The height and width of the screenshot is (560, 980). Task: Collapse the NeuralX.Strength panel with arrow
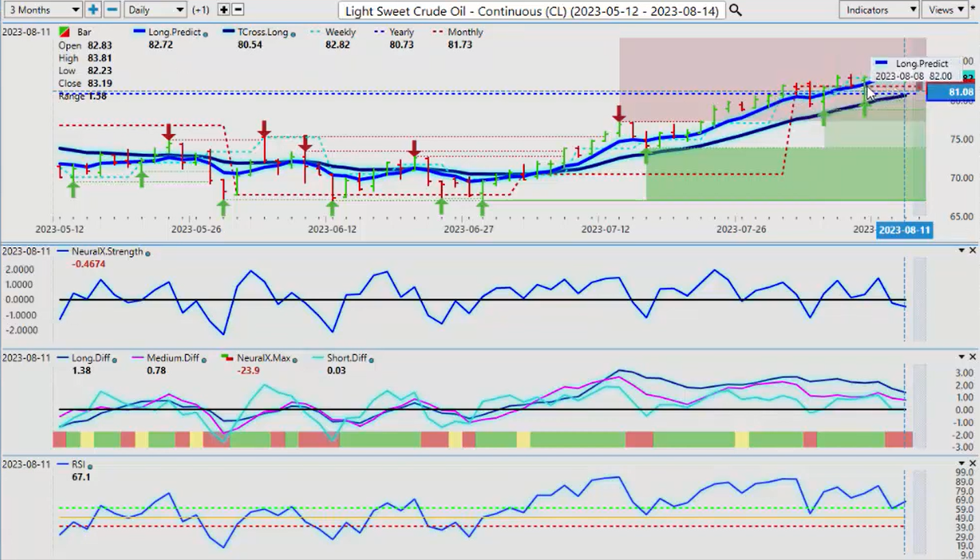(961, 251)
